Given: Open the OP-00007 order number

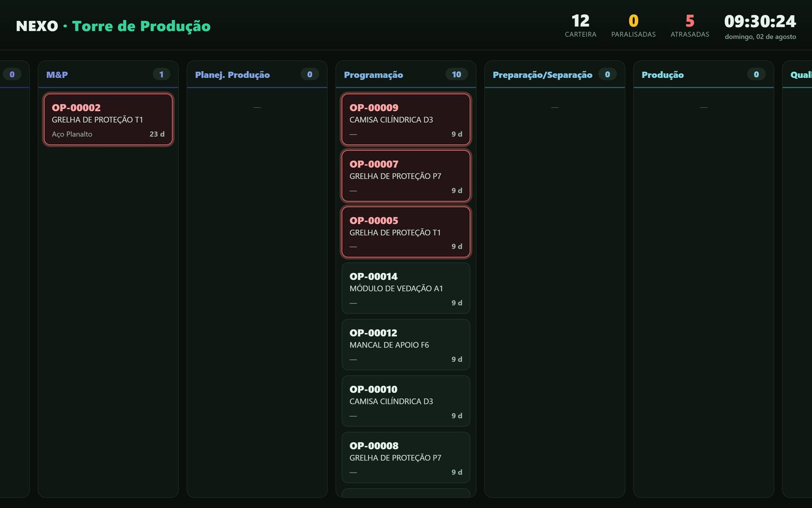Looking at the screenshot, I should [374, 164].
